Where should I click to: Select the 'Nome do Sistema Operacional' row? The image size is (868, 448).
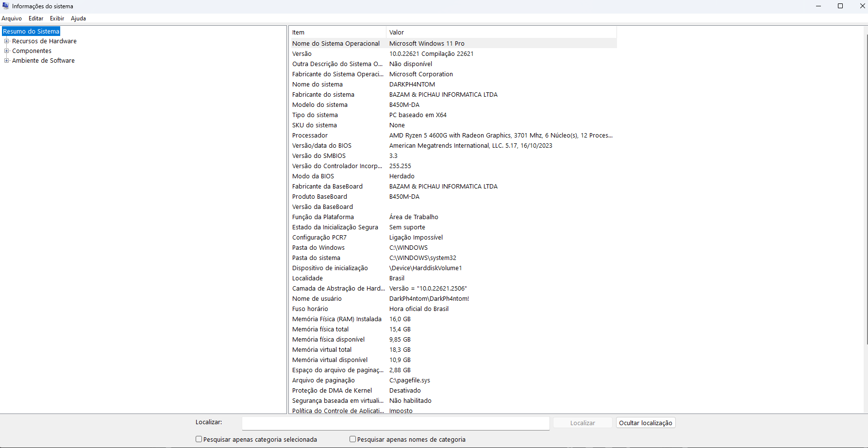pyautogui.click(x=453, y=44)
